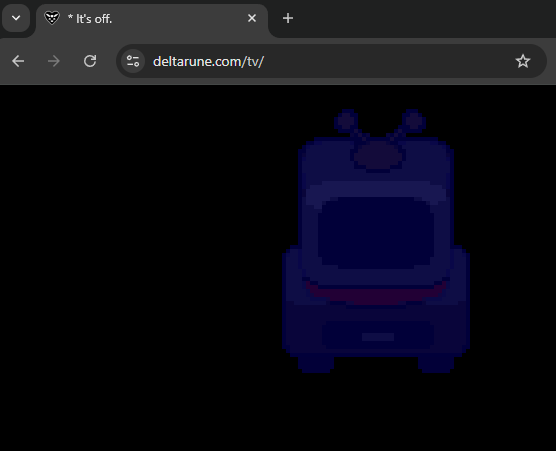Go back to the previous page
The image size is (556, 451).
[18, 61]
